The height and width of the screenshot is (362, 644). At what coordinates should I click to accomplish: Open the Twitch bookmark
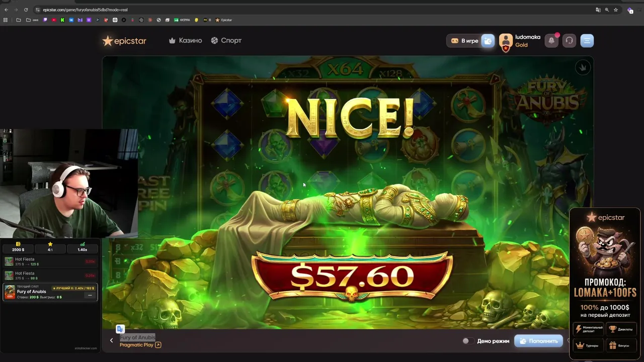(45, 20)
